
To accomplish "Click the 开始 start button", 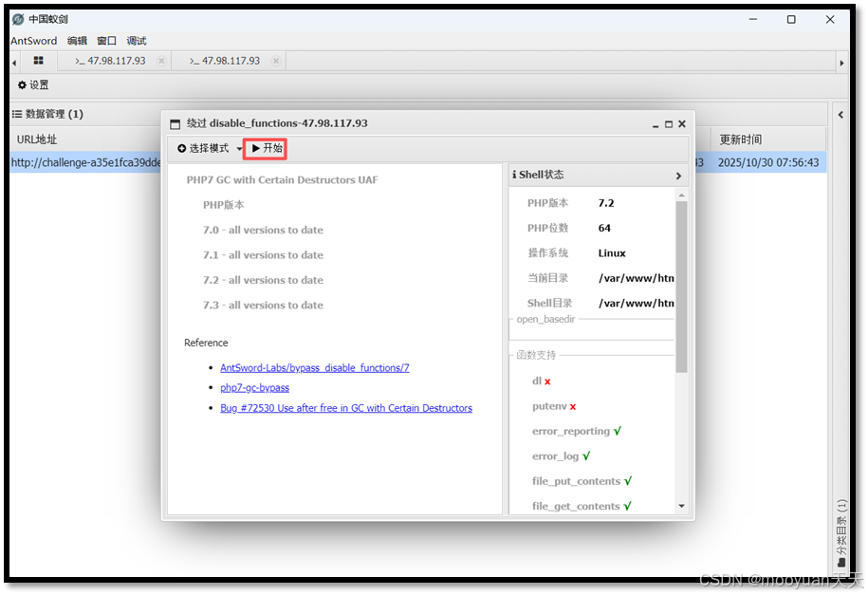I will 266,148.
